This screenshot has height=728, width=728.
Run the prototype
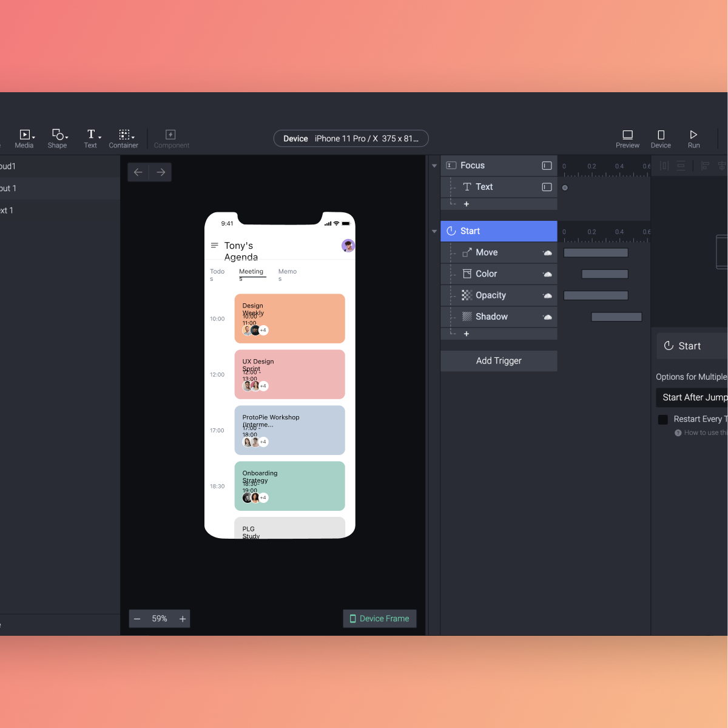693,138
